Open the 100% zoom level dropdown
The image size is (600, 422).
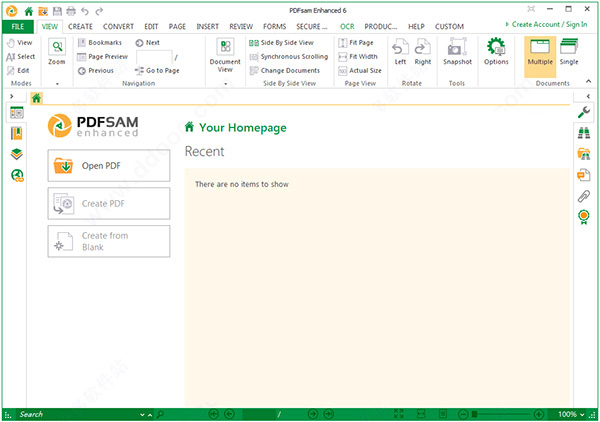(x=571, y=414)
